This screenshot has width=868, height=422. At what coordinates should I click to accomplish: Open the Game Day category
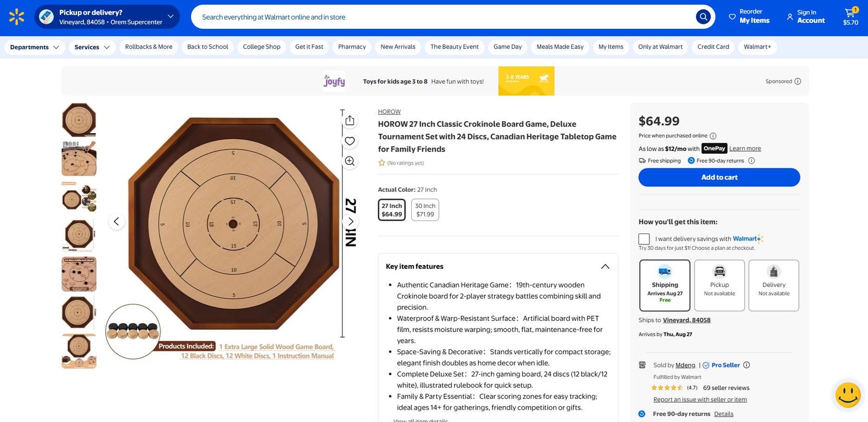click(508, 47)
